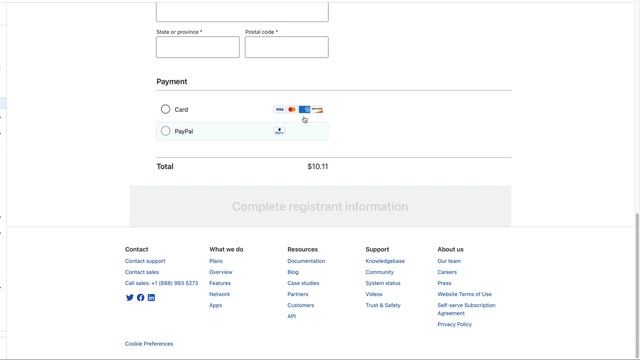The image size is (640, 360).
Task: Focus the Postal code field
Action: 287,47
